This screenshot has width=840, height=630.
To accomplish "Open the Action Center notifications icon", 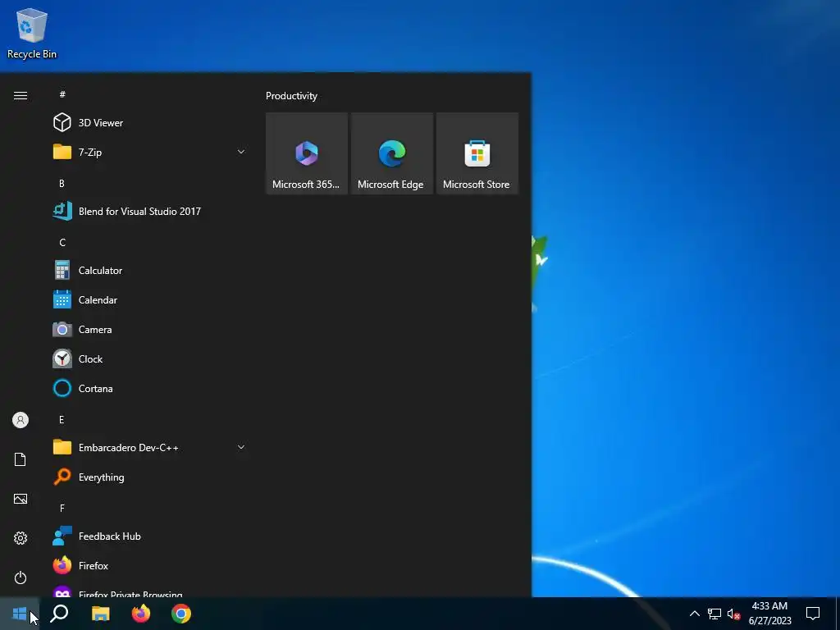I will pos(813,614).
